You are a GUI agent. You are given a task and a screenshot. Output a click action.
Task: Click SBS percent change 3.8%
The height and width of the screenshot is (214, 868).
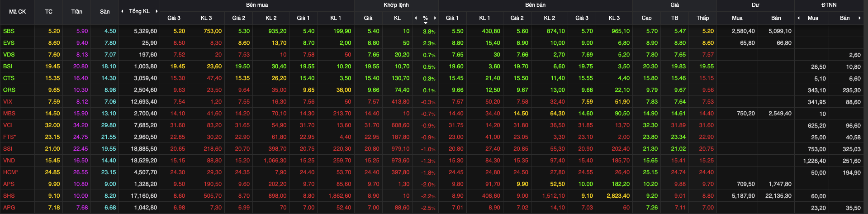coord(429,32)
